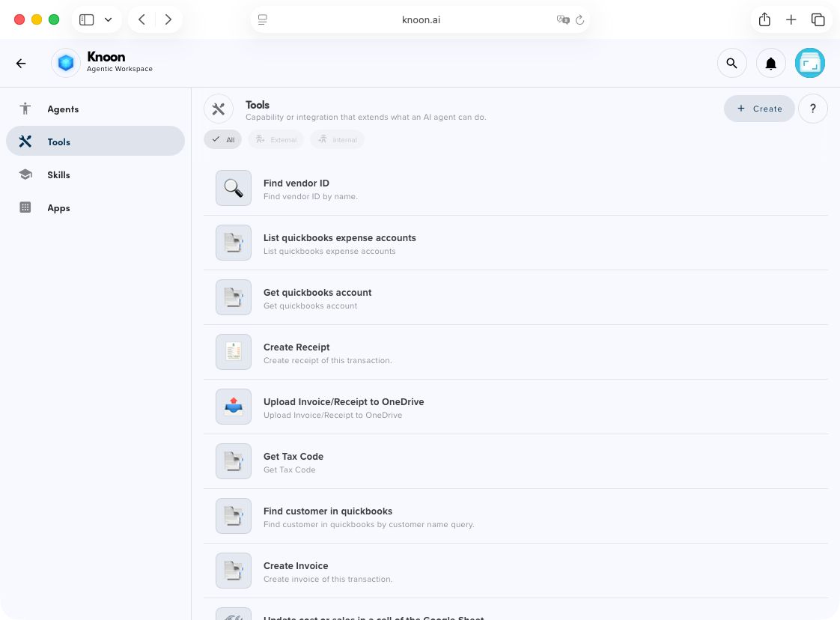Click the Upload Invoice/Receipt to OneDrive icon
The image size is (840, 620).
(x=234, y=407)
